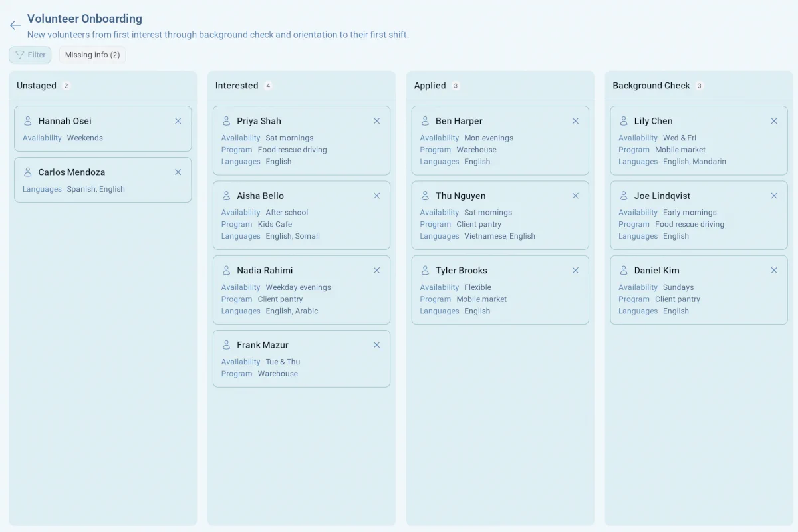Viewport: 798px width, 532px height.
Task: Open Joe Lindqvist's name text
Action: (x=662, y=196)
